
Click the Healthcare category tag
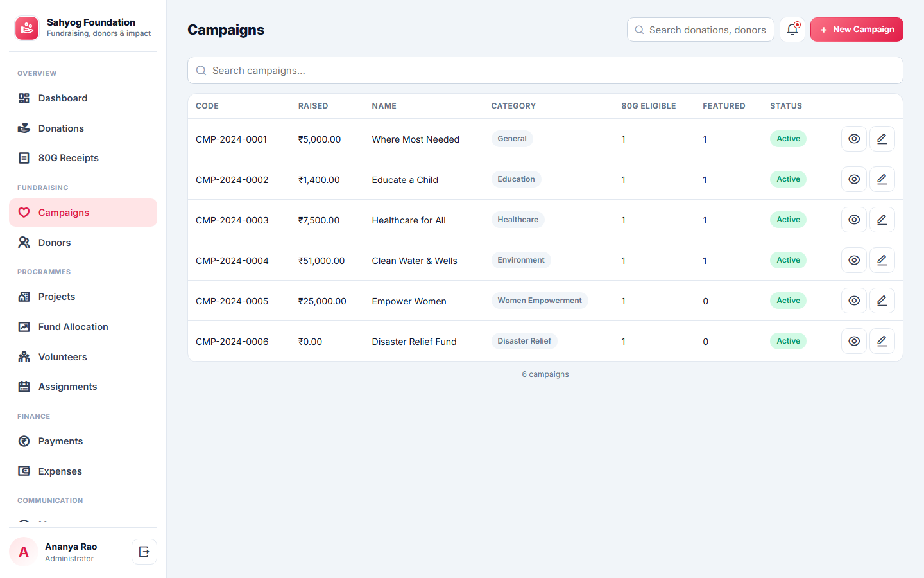pyautogui.click(x=518, y=220)
